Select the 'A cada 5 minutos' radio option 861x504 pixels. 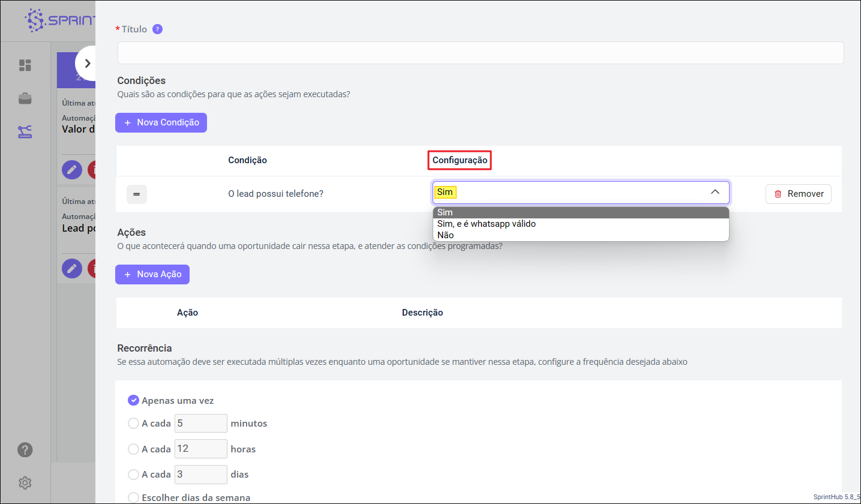point(133,424)
